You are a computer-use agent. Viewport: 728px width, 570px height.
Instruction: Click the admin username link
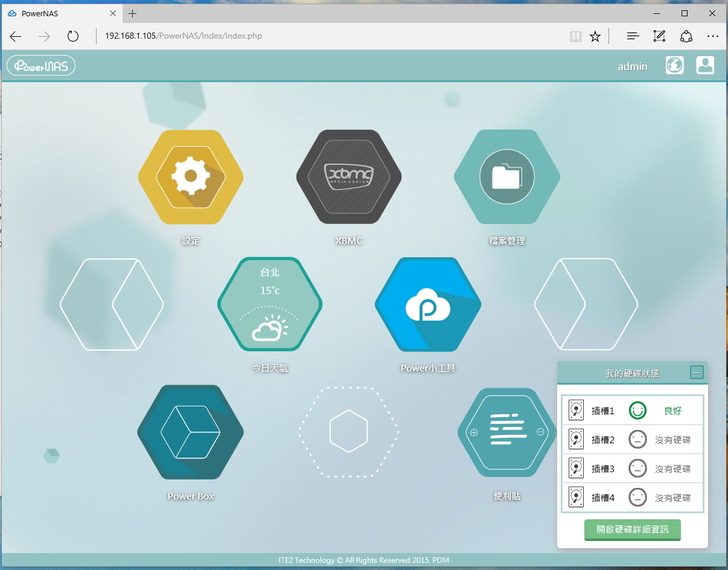[x=632, y=67]
